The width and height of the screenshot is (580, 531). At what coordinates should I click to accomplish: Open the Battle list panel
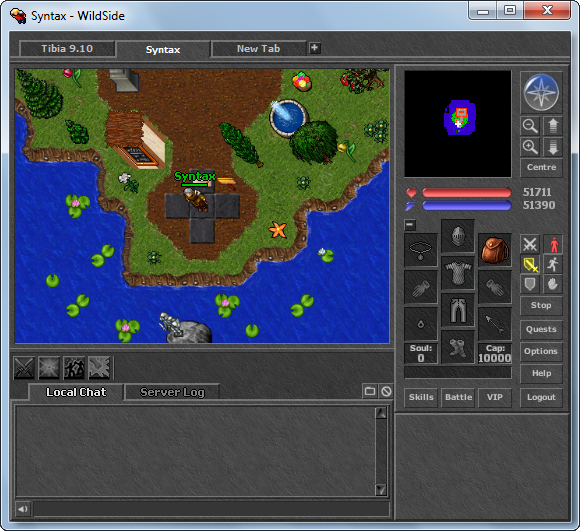(458, 398)
